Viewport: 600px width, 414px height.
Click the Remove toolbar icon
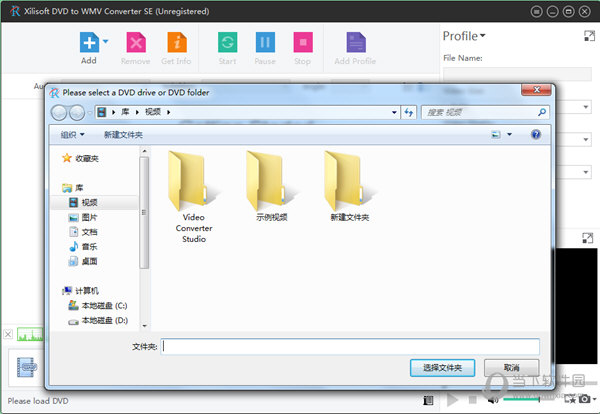[x=136, y=42]
